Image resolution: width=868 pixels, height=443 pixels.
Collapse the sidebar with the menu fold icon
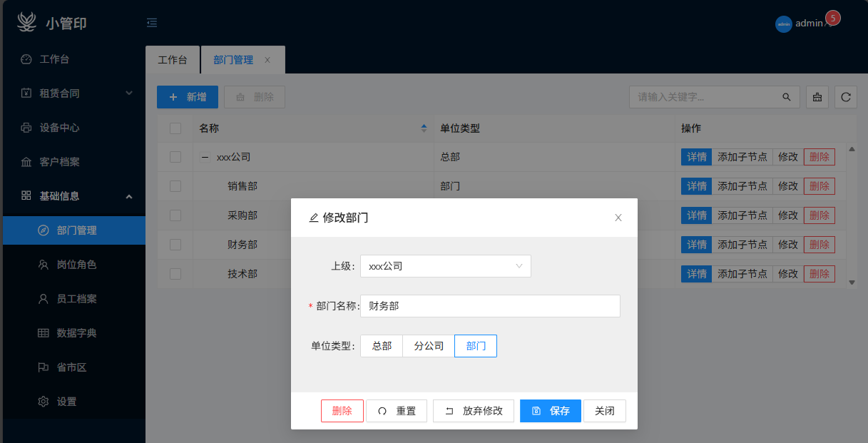(x=152, y=23)
